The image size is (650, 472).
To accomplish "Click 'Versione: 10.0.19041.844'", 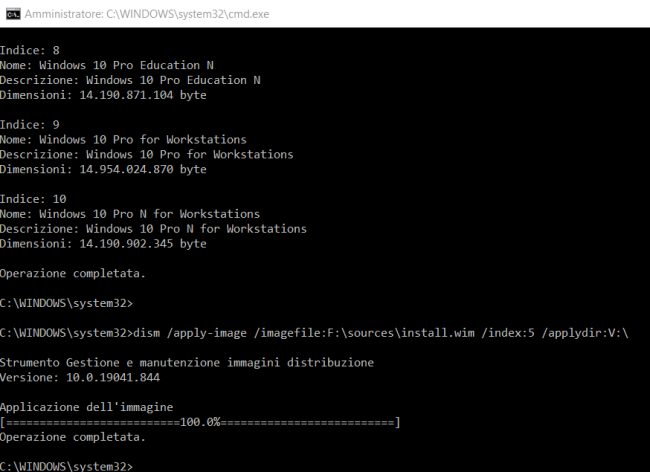I will 80,378.
